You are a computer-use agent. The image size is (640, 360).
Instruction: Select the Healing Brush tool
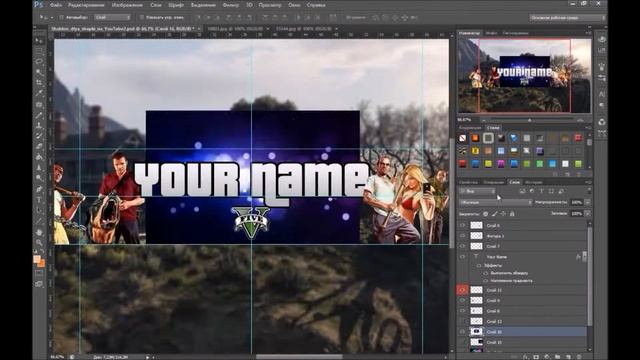39,104
